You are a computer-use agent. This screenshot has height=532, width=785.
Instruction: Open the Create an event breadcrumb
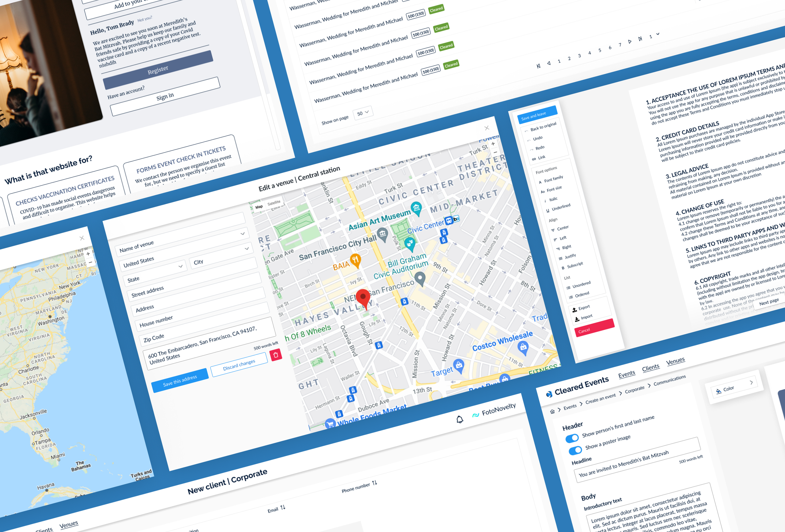pyautogui.click(x=601, y=399)
